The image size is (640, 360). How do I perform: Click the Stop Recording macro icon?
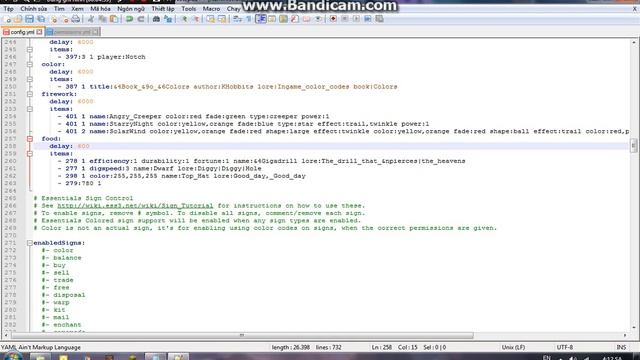tap(345, 19)
